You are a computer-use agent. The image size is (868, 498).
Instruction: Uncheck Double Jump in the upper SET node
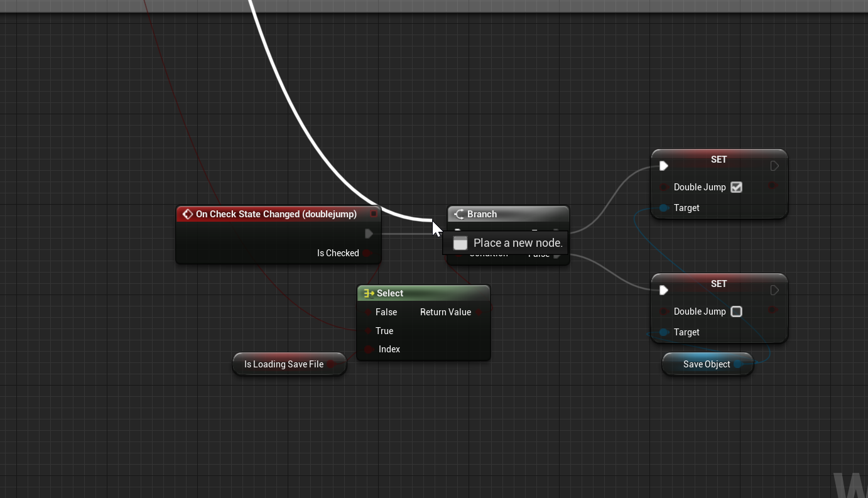(x=737, y=187)
